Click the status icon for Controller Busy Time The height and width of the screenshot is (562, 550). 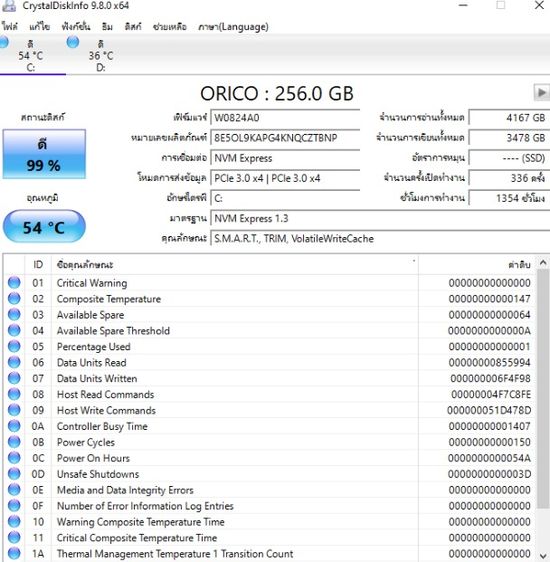tap(14, 426)
